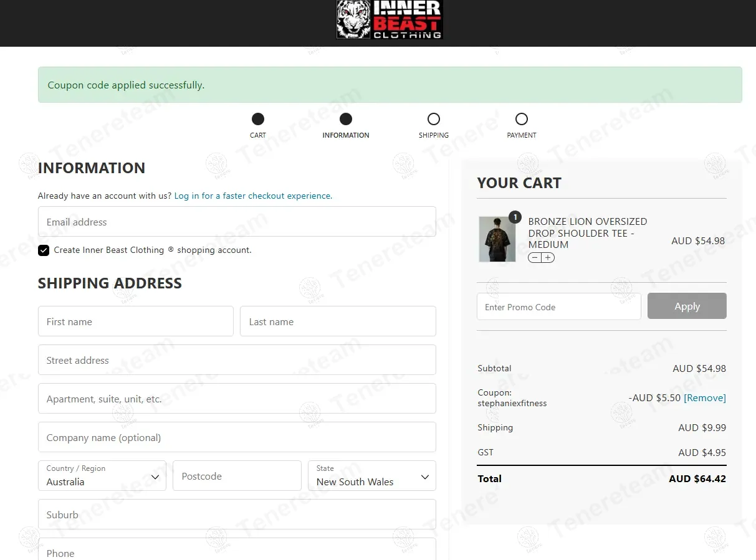The width and height of the screenshot is (756, 560).
Task: Click Log in for a faster checkout link
Action: click(x=253, y=196)
